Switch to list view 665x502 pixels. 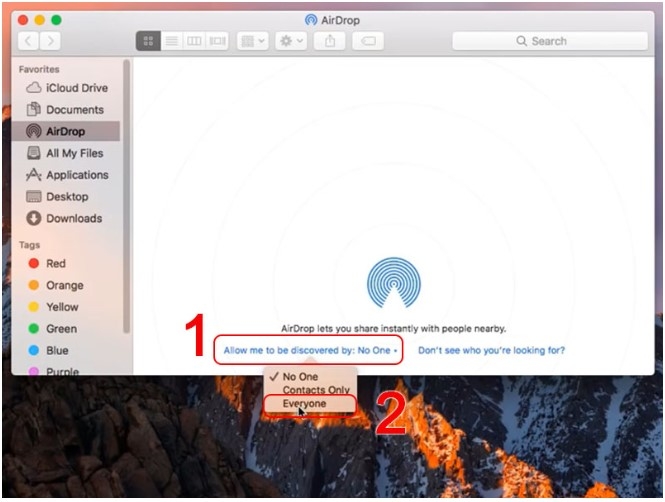click(172, 41)
